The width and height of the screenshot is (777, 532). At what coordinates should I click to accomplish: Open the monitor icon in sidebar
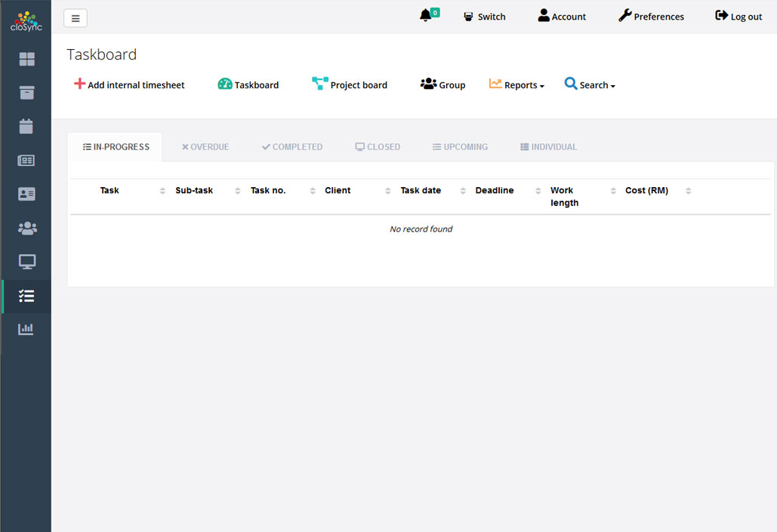click(26, 262)
